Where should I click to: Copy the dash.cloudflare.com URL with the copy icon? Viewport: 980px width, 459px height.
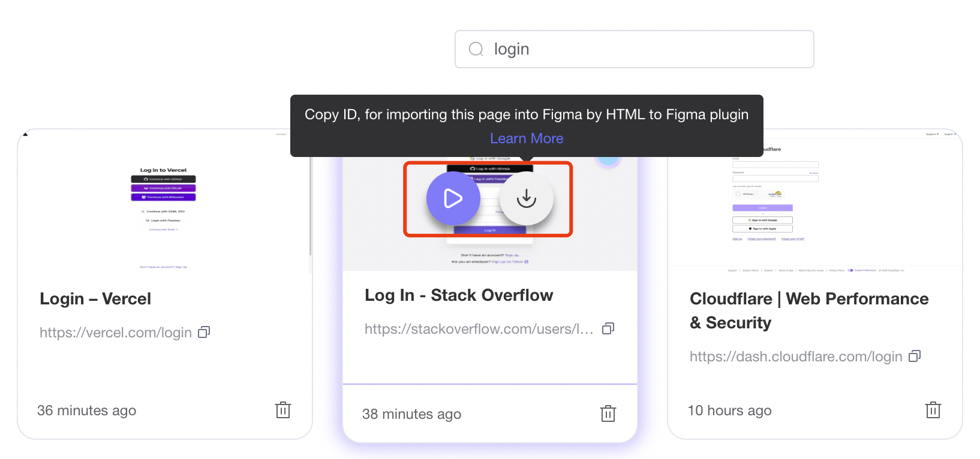[x=915, y=356]
